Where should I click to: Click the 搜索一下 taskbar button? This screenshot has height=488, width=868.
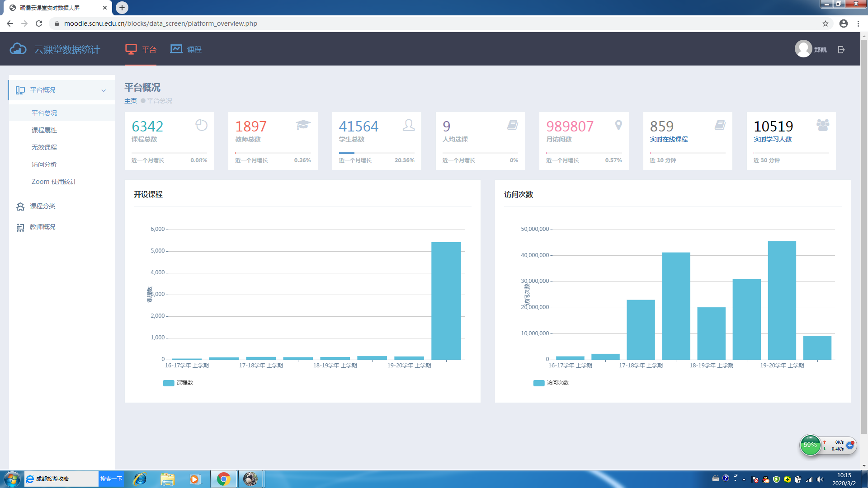point(111,479)
